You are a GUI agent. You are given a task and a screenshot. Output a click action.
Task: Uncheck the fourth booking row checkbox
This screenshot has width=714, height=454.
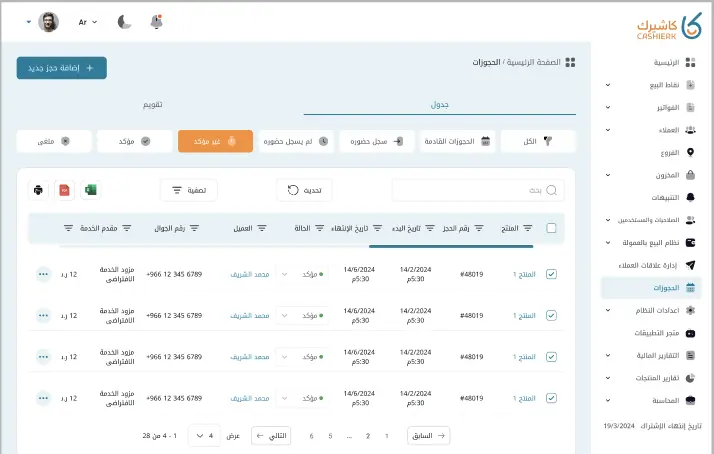[x=551, y=398]
